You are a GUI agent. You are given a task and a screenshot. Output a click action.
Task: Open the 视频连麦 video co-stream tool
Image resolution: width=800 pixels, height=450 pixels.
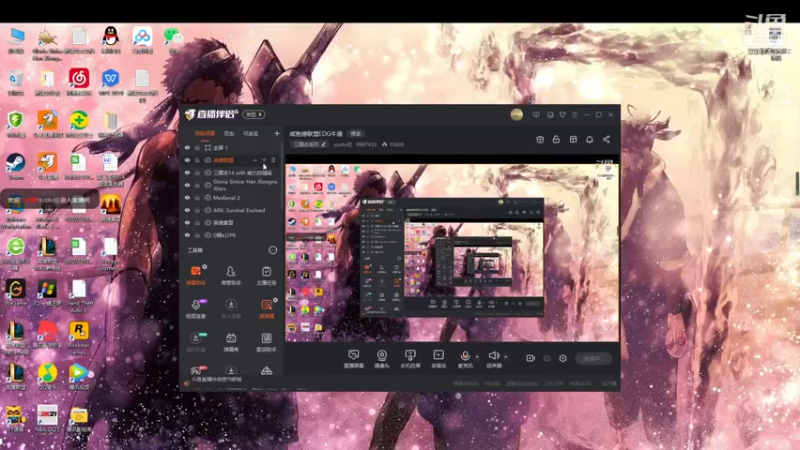click(196, 309)
